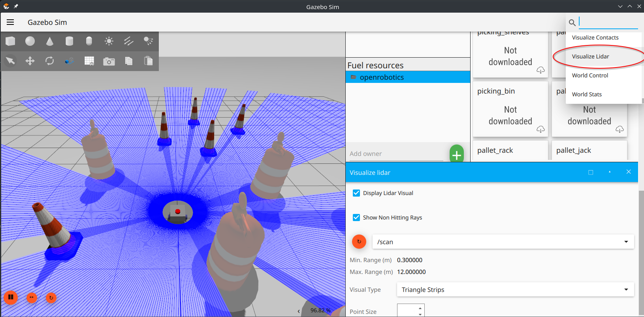Open the /scan topic dropdown

click(x=503, y=242)
